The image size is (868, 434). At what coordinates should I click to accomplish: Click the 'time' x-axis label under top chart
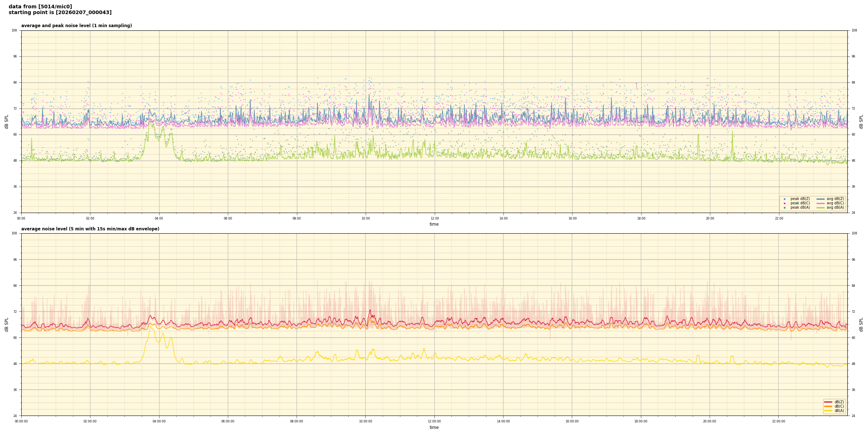coord(434,224)
